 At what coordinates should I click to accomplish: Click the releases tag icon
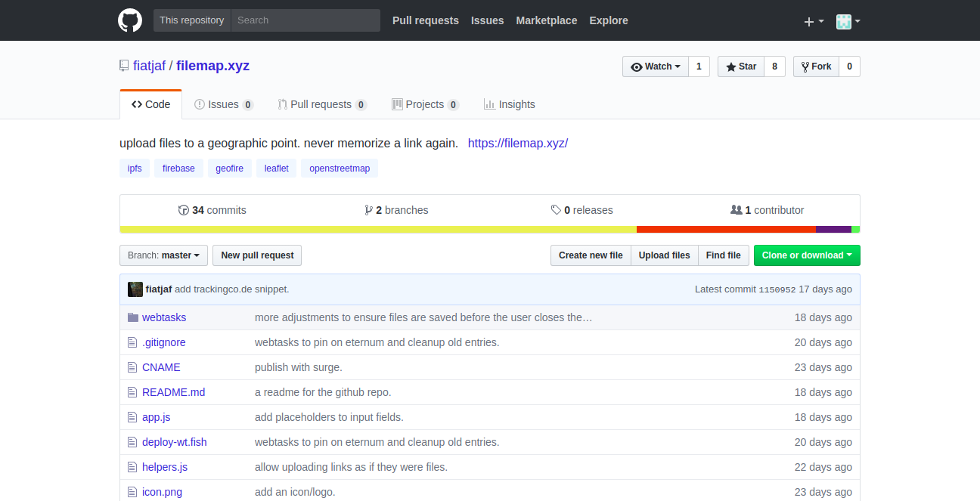(556, 210)
